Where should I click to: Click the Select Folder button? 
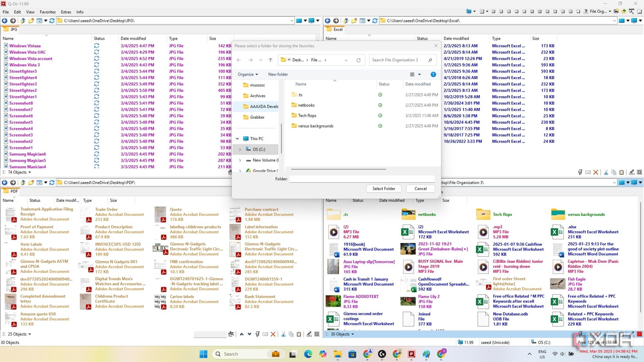(384, 189)
